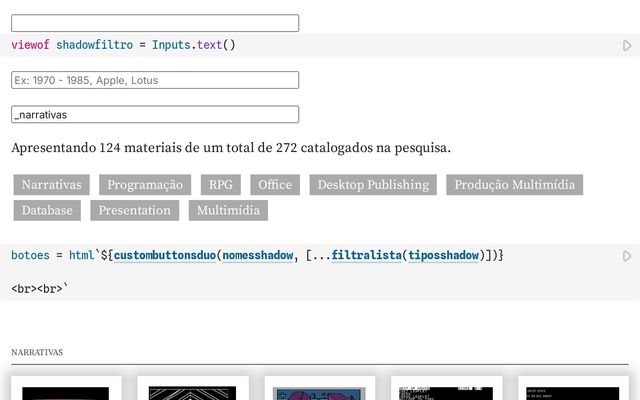The width and height of the screenshot is (640, 400).
Task: Filter by Produção Multimídia
Action: pos(514,184)
